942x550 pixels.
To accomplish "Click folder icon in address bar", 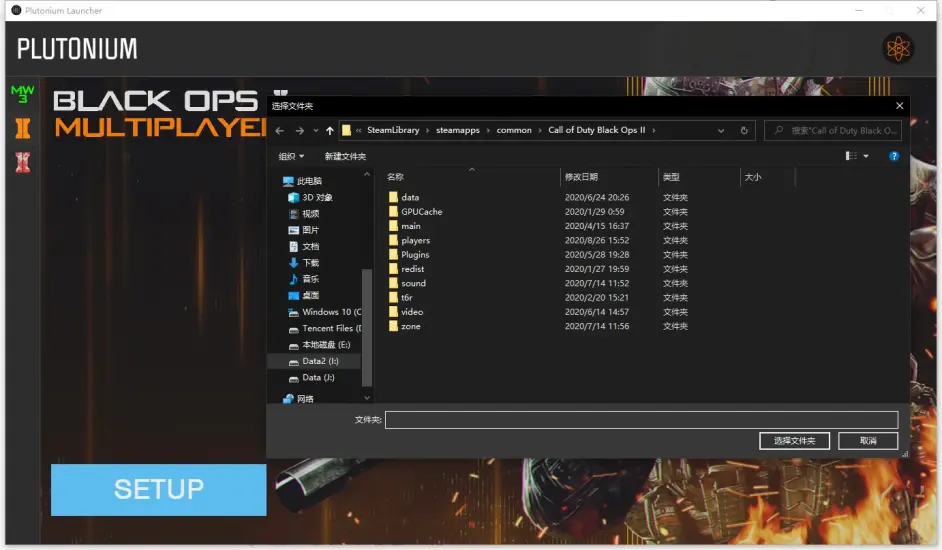I will pos(346,130).
